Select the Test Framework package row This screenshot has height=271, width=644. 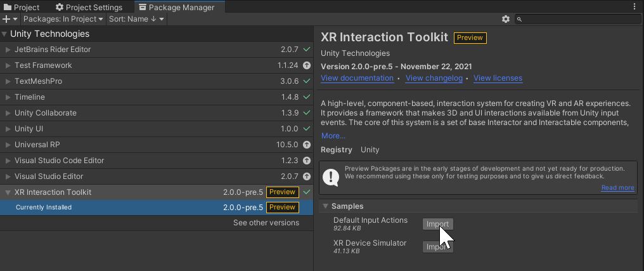click(x=157, y=65)
